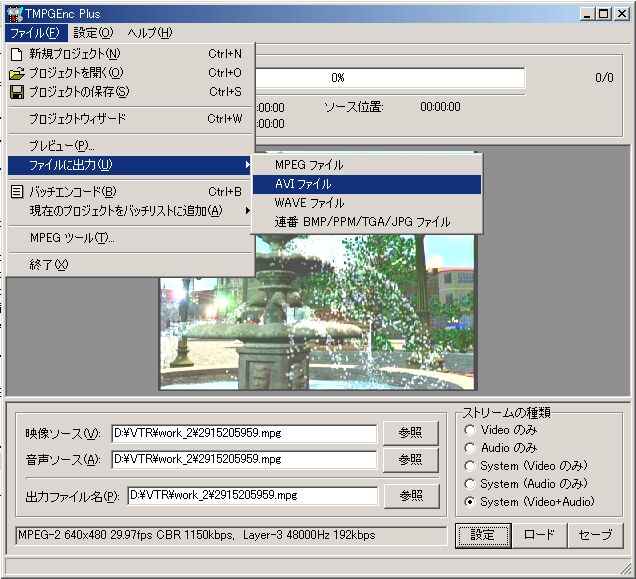Screen dimensions: 636x579
Task: Click the 0/0 frame counter
Action: pyautogui.click(x=604, y=78)
